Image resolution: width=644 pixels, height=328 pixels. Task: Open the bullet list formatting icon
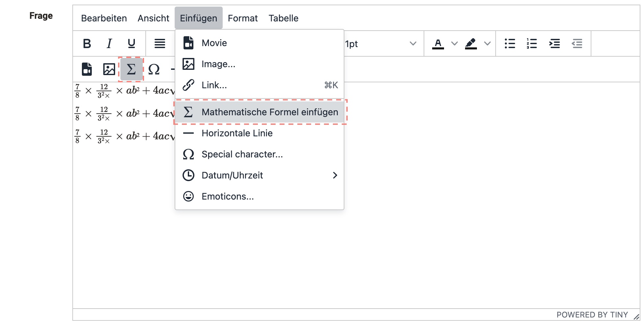(509, 43)
